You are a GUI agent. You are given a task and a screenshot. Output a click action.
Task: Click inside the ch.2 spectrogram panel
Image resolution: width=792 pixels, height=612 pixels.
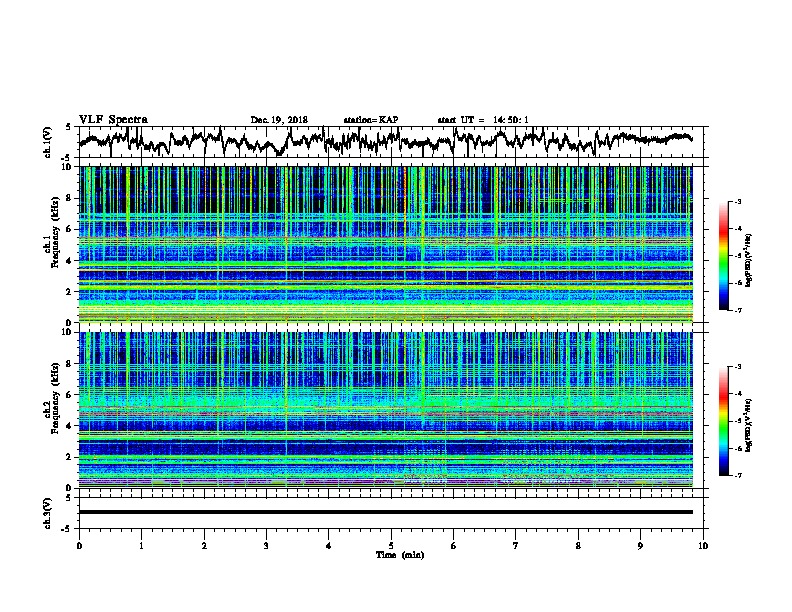pyautogui.click(x=386, y=410)
